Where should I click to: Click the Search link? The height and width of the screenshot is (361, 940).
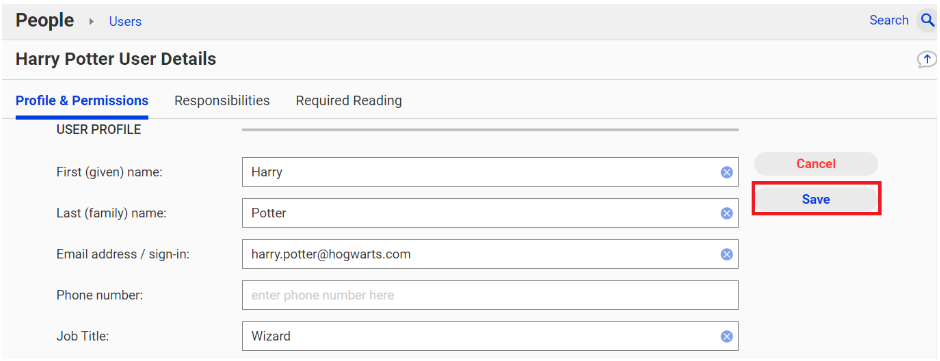[x=889, y=20]
